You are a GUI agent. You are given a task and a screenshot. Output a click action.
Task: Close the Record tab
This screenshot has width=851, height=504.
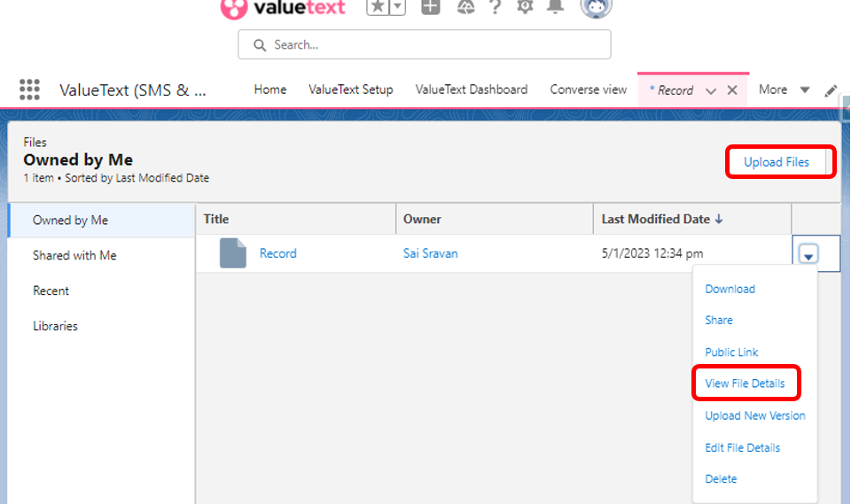pos(732,90)
